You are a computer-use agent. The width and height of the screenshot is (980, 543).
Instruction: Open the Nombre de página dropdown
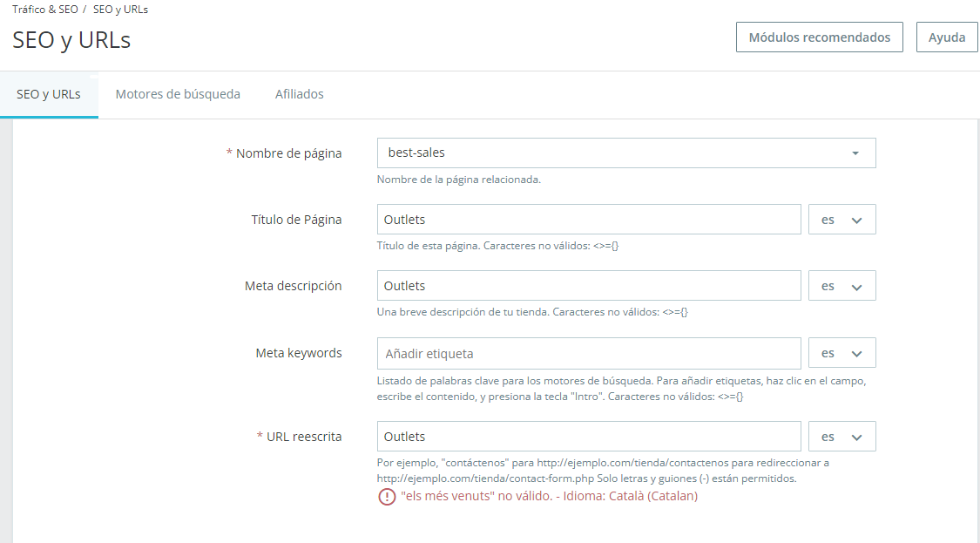[626, 153]
